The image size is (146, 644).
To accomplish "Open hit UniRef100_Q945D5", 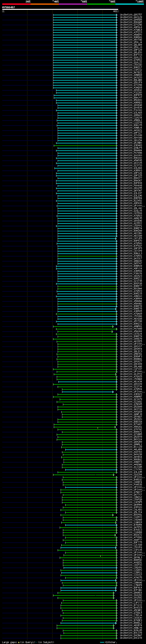I will pyautogui.click(x=131, y=20).
